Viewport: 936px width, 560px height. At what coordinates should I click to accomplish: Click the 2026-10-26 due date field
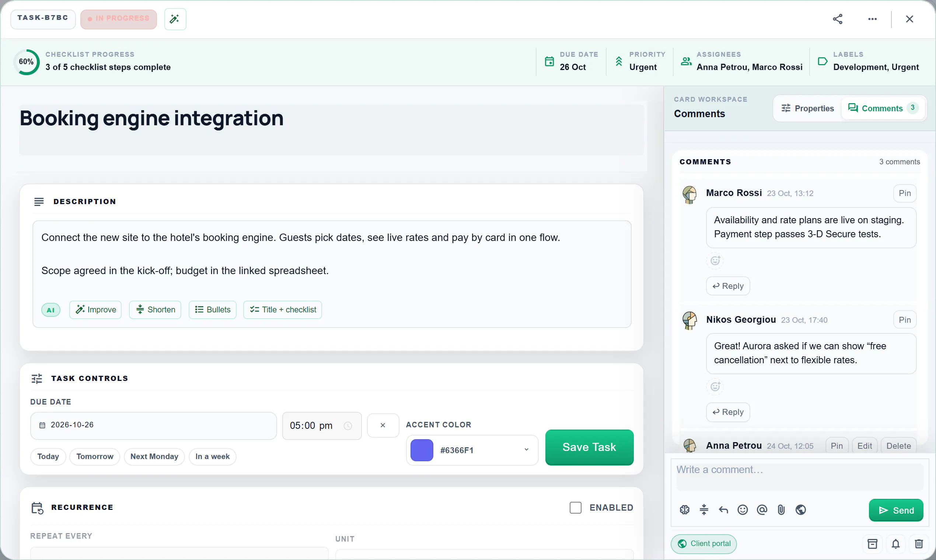click(154, 426)
